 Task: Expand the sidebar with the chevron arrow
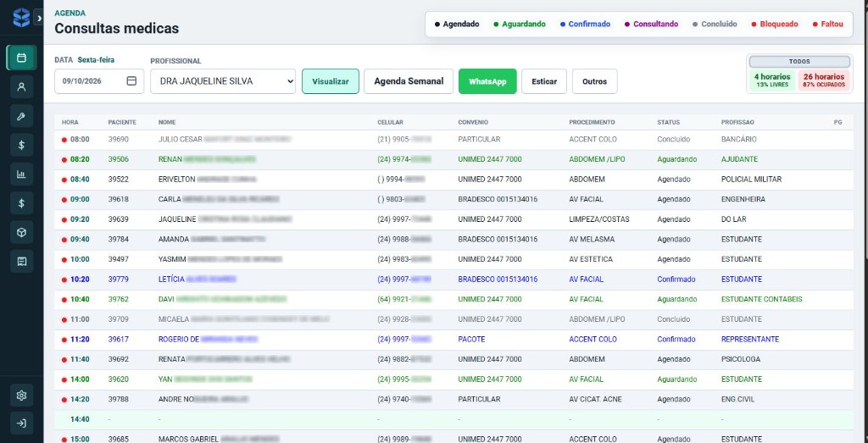point(39,19)
